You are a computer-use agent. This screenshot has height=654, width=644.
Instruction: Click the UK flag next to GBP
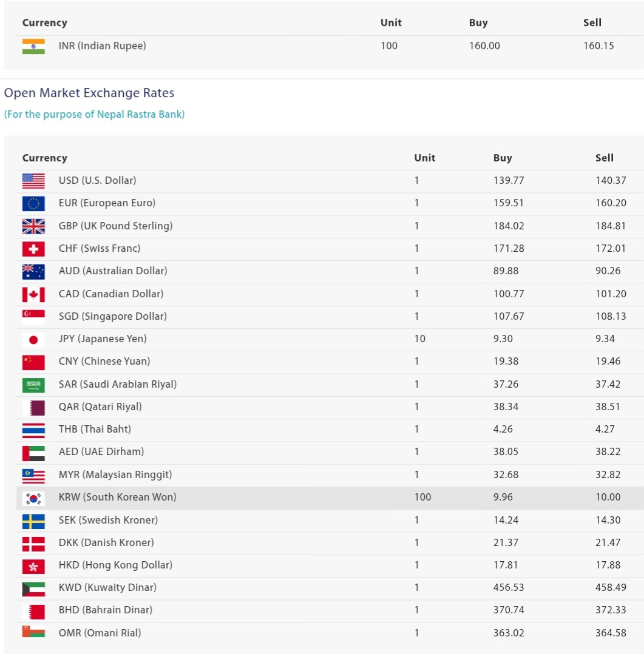click(33, 226)
